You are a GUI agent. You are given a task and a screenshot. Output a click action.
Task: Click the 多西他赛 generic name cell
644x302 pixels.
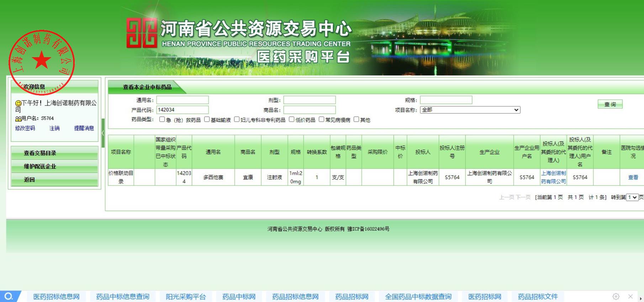[x=213, y=177]
